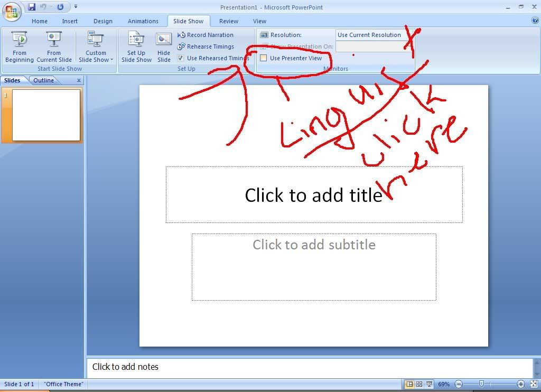Start slide show From Current Slide
This screenshot has height=392, width=541.
pos(54,47)
